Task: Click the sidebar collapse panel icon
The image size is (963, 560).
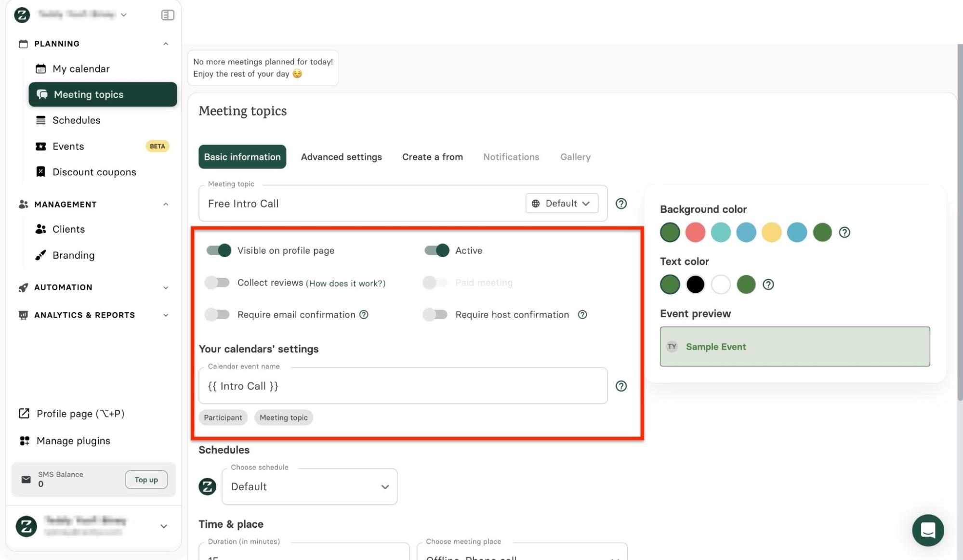Action: [x=167, y=15]
